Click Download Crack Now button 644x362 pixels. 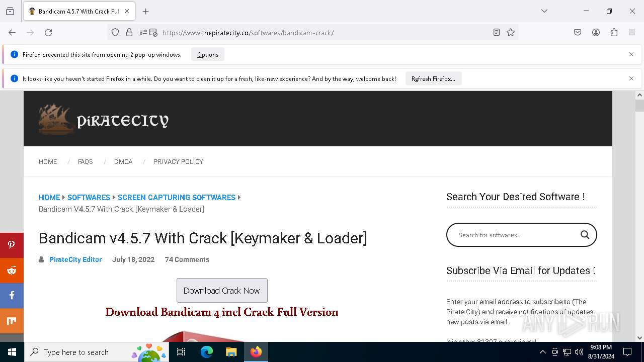[222, 291]
